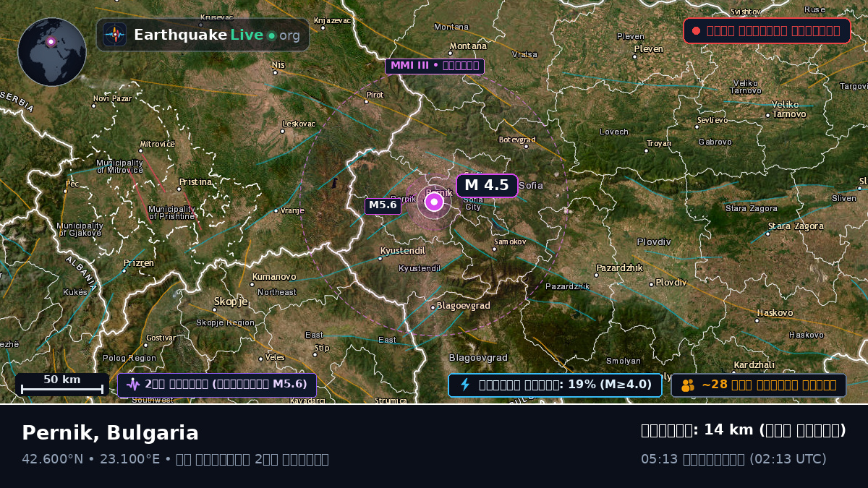Screen dimensions: 868x488
Task: Click the Leskovac city label
Action: coord(299,124)
